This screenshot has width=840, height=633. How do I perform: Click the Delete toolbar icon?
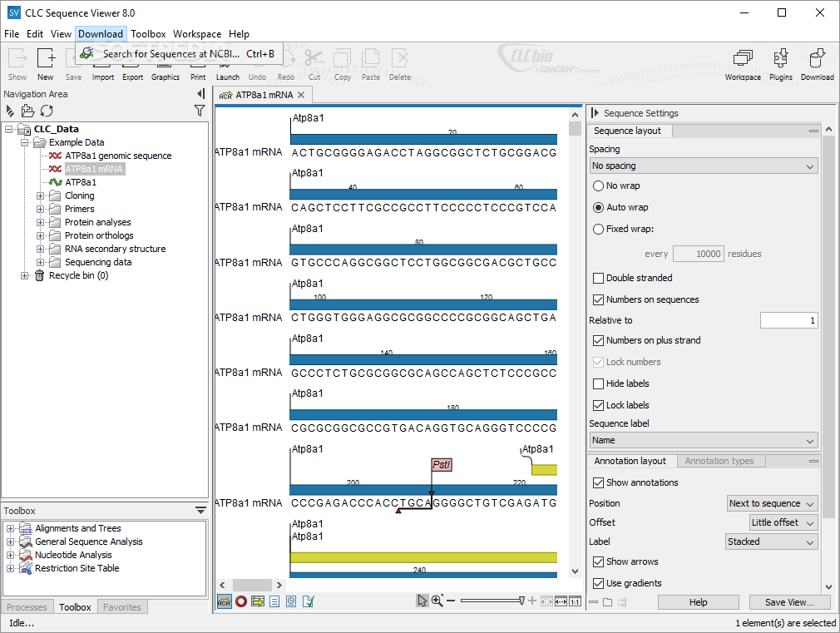click(x=400, y=64)
